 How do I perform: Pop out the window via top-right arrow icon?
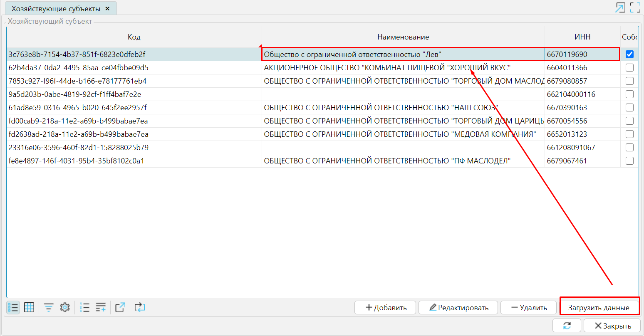620,7
